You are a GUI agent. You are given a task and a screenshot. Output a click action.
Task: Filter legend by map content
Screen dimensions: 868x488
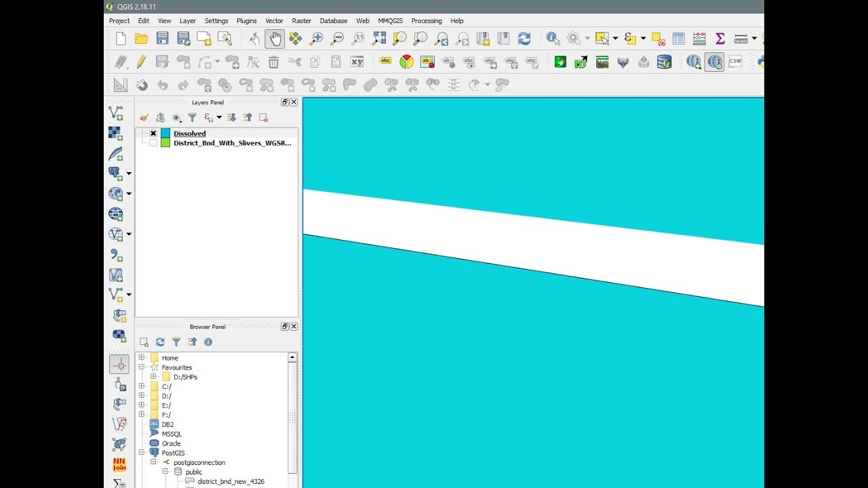[193, 118]
